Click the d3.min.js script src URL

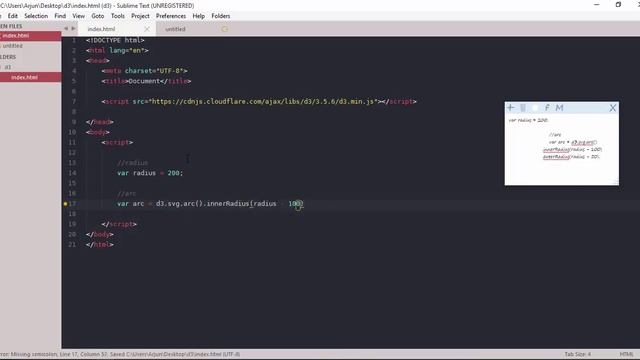click(x=263, y=101)
